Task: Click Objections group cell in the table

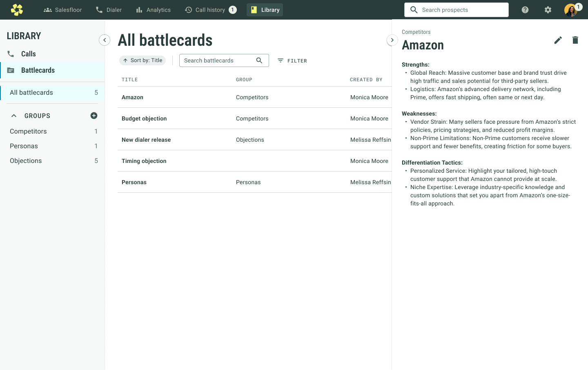Action: click(x=250, y=140)
